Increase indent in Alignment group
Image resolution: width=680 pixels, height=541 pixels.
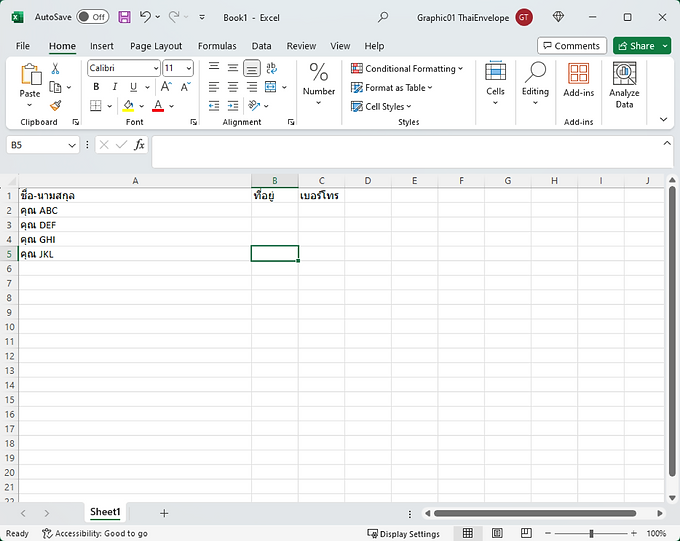point(233,105)
